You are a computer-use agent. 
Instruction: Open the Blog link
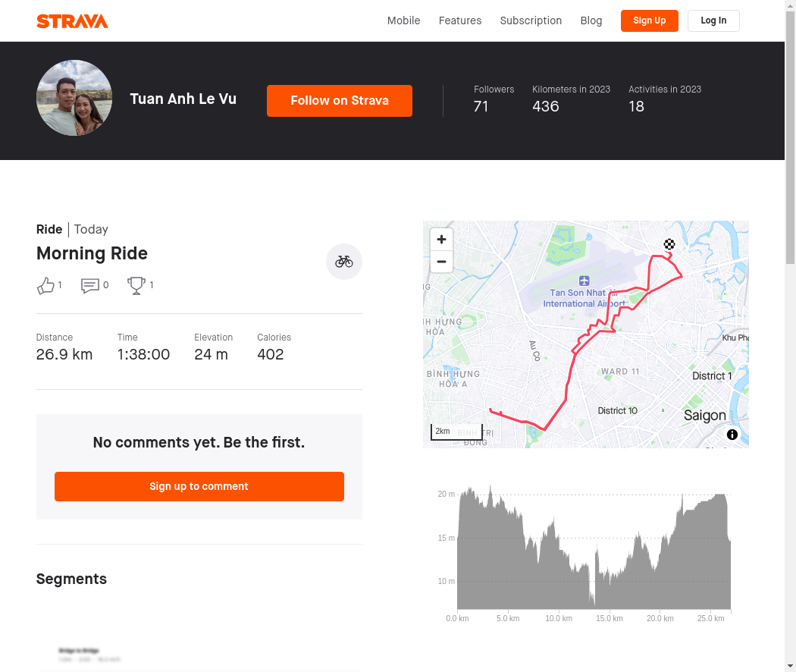click(591, 20)
